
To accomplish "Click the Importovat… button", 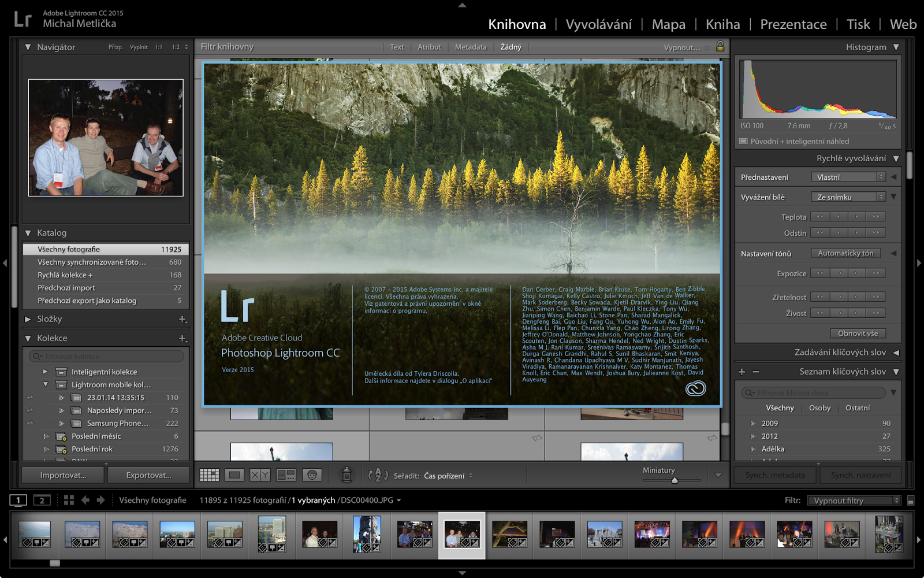I will pos(63,475).
